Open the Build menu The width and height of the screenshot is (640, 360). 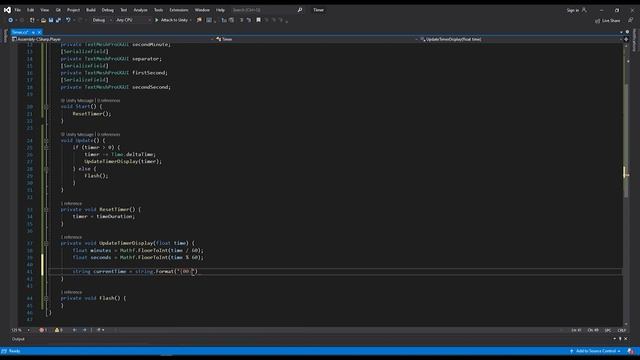click(91, 10)
